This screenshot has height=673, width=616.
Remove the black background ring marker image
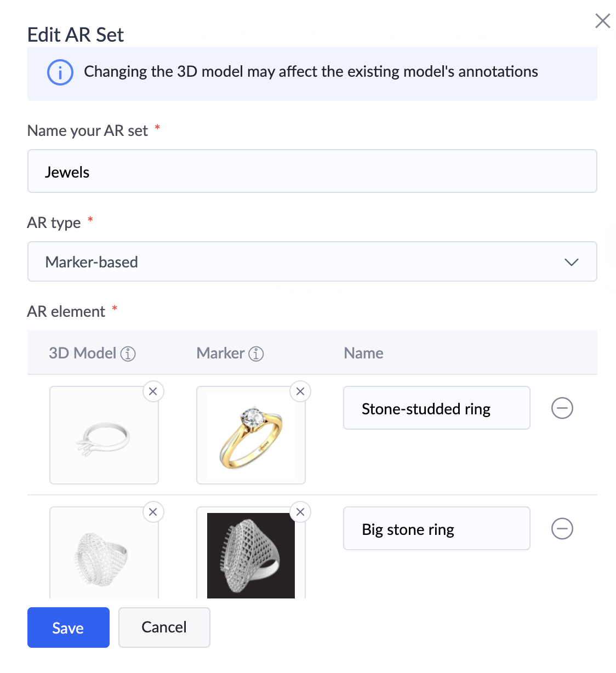click(x=300, y=512)
